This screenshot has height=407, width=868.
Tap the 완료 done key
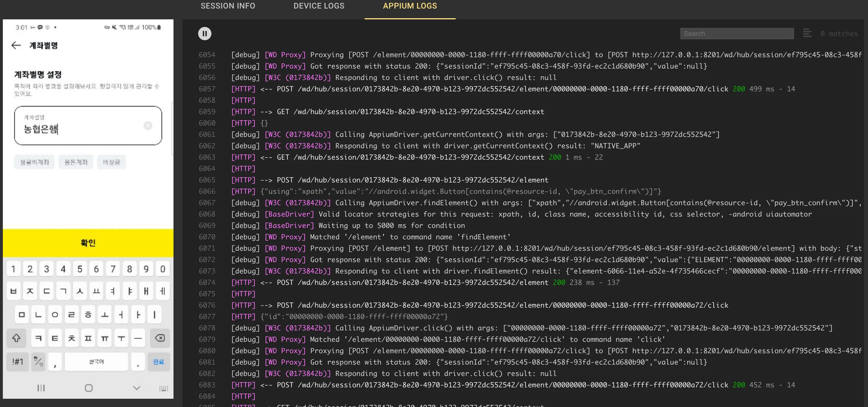point(158,361)
